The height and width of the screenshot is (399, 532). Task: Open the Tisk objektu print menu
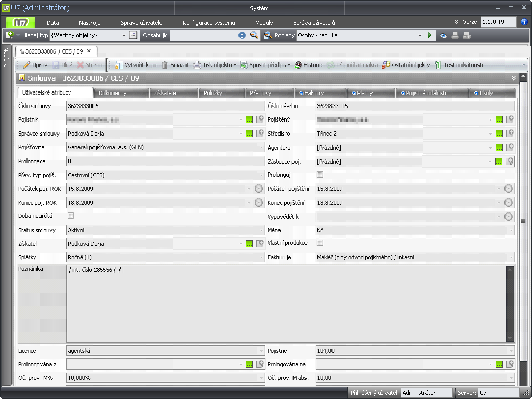215,65
